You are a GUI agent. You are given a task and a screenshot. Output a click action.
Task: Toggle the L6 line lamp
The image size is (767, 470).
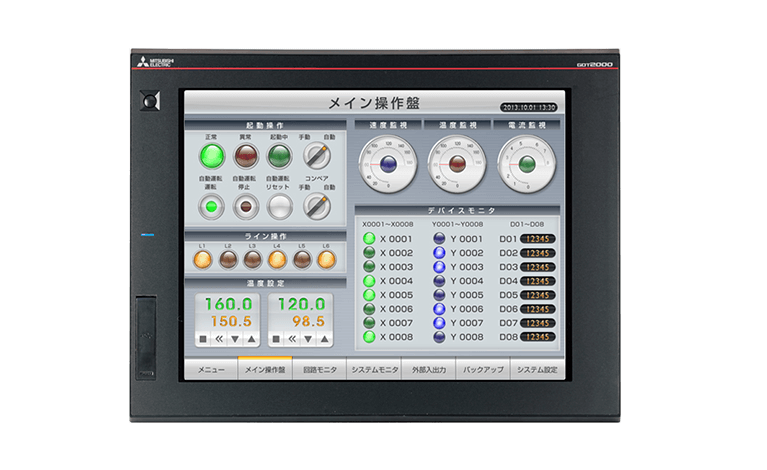(326, 260)
